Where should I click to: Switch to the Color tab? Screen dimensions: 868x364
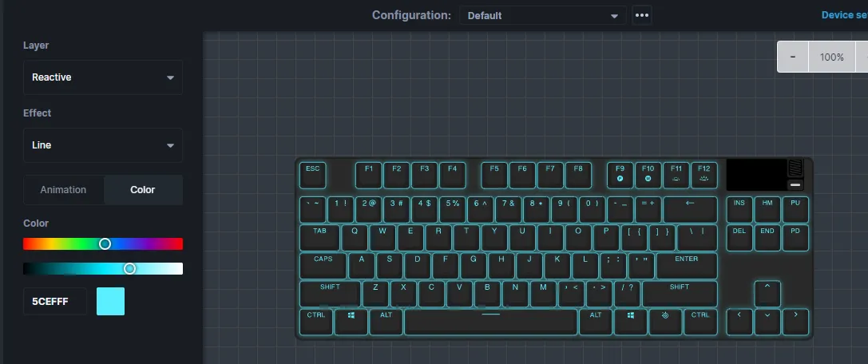[x=143, y=190]
